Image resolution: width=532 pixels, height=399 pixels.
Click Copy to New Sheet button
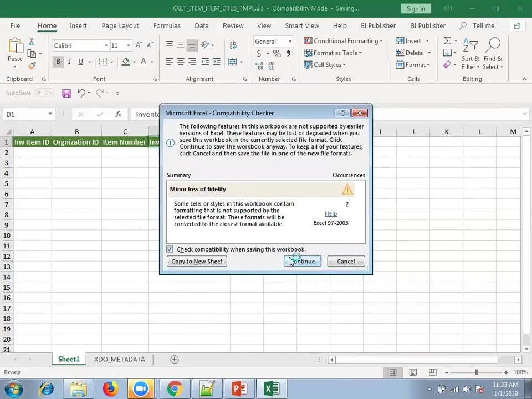click(197, 261)
